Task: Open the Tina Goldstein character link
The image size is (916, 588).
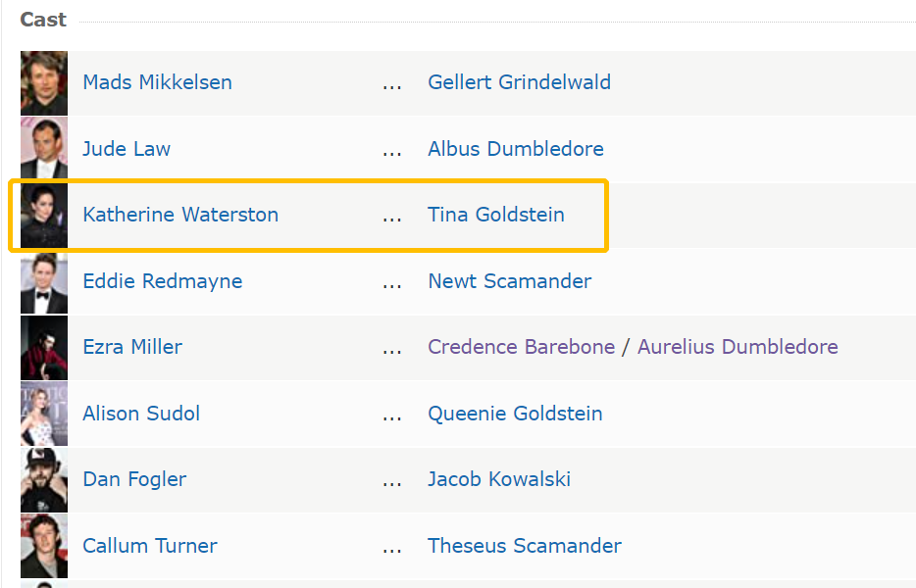Action: [x=496, y=215]
